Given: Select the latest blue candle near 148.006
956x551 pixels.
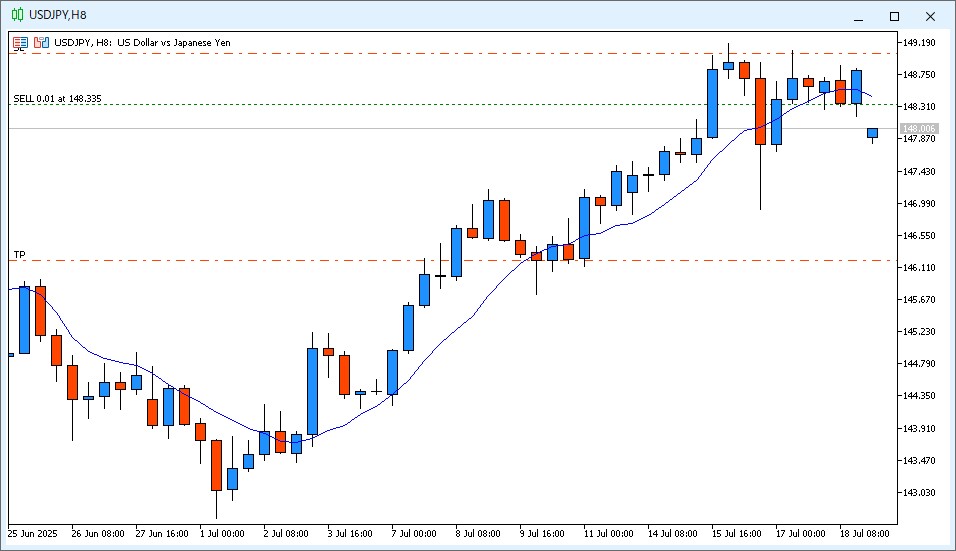Looking at the screenshot, I should pos(872,133).
